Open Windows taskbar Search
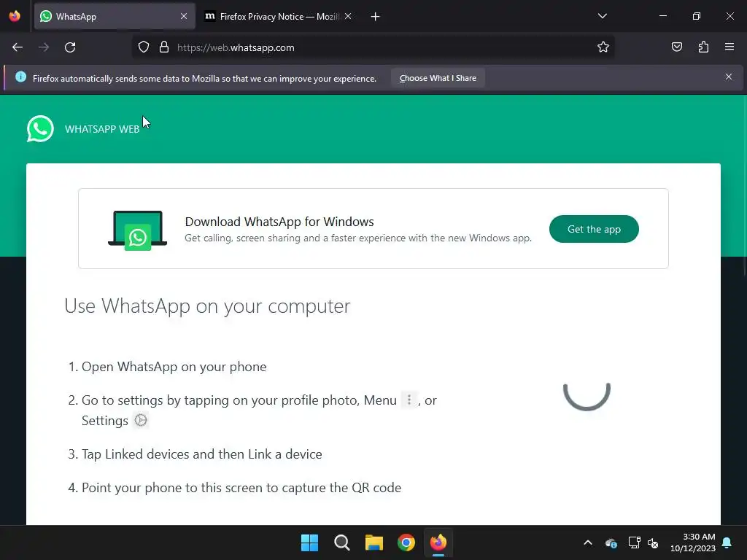Viewport: 747px width, 560px height. click(341, 542)
